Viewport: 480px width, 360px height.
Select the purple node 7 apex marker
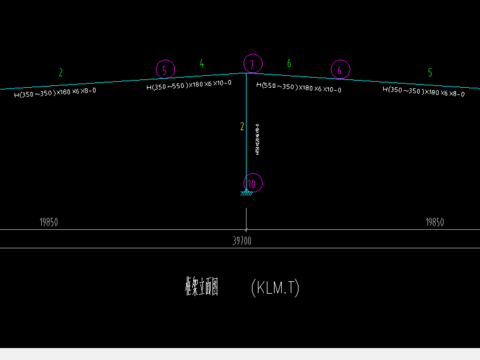click(x=253, y=63)
